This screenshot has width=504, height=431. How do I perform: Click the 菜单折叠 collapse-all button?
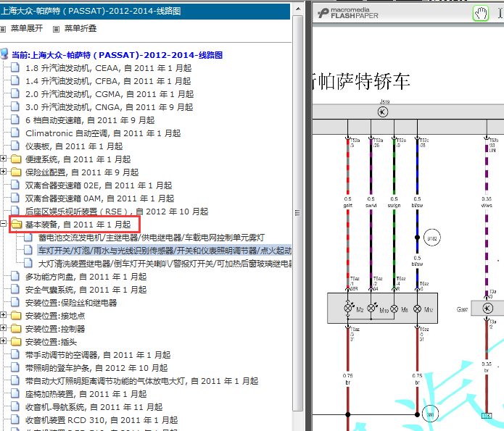tap(80, 28)
